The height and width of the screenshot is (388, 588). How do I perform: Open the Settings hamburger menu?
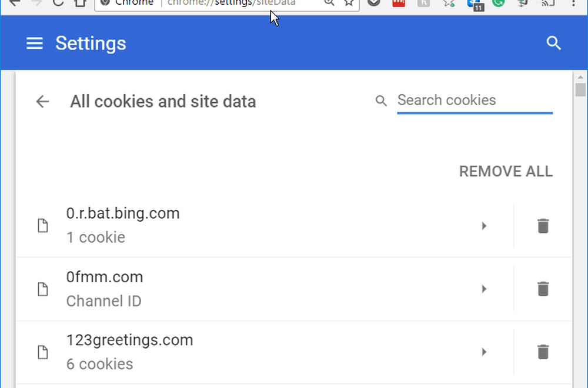[x=35, y=44]
